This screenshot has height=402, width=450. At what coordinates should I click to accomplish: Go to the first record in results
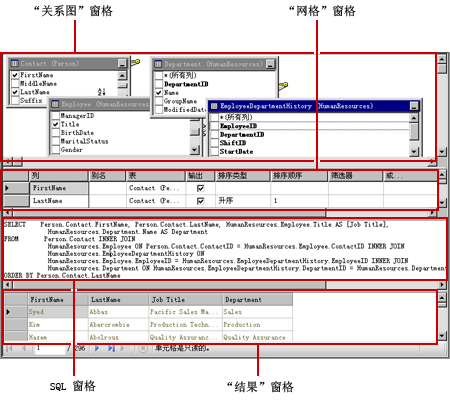[x=9, y=348]
